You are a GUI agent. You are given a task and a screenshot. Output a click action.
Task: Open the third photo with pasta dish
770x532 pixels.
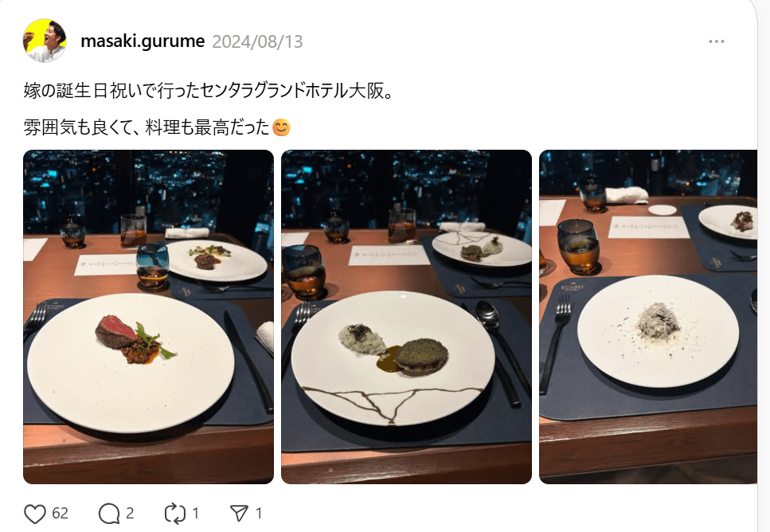point(648,317)
